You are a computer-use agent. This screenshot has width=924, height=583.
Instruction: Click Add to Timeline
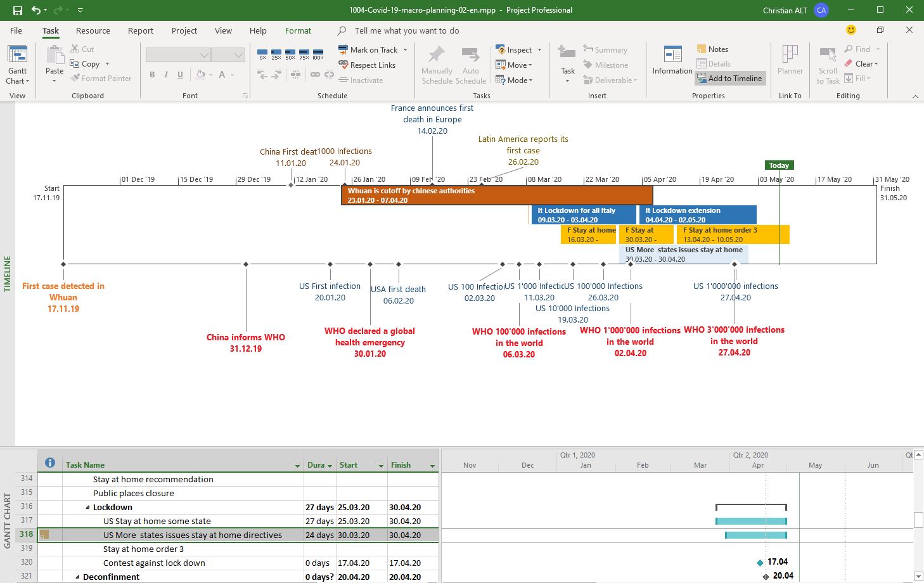730,78
